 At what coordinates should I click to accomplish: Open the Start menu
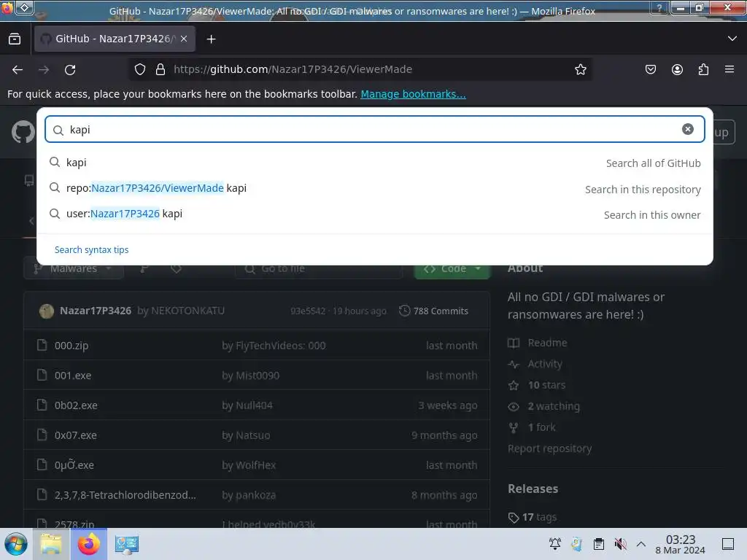tap(16, 544)
